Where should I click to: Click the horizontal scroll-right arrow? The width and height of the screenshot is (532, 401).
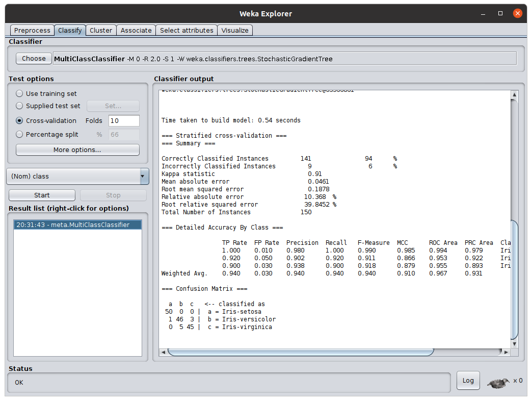point(506,352)
